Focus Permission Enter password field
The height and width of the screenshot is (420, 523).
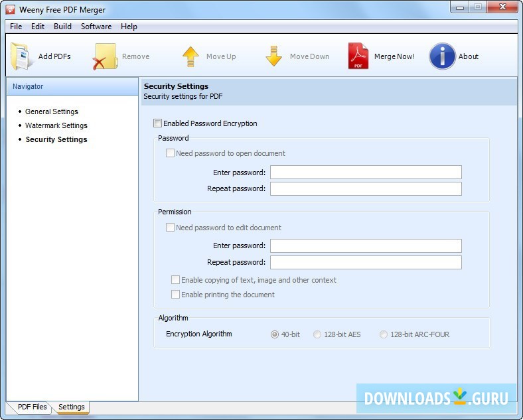(x=366, y=245)
